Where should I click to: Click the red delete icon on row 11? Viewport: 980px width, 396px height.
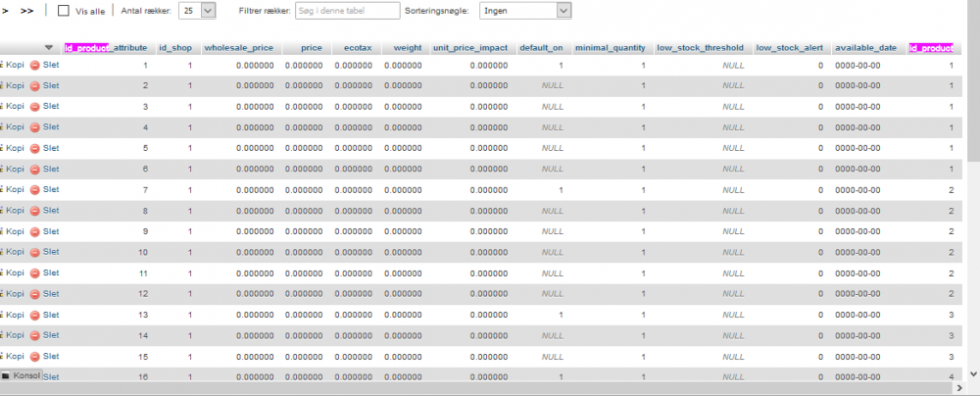[35, 273]
